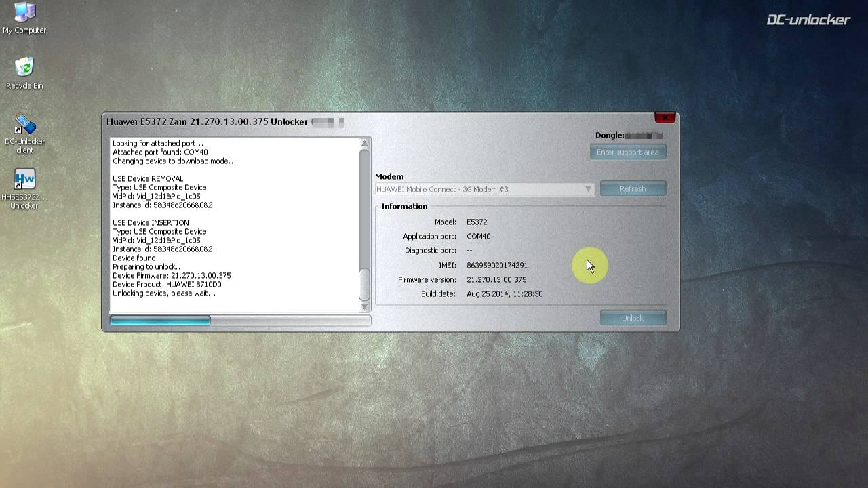
Task: Launch the DC-Unlocker client shortcut
Action: (x=24, y=134)
